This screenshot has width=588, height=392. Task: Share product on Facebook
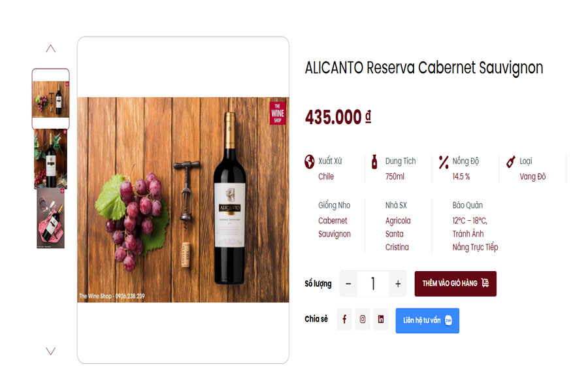tap(344, 319)
